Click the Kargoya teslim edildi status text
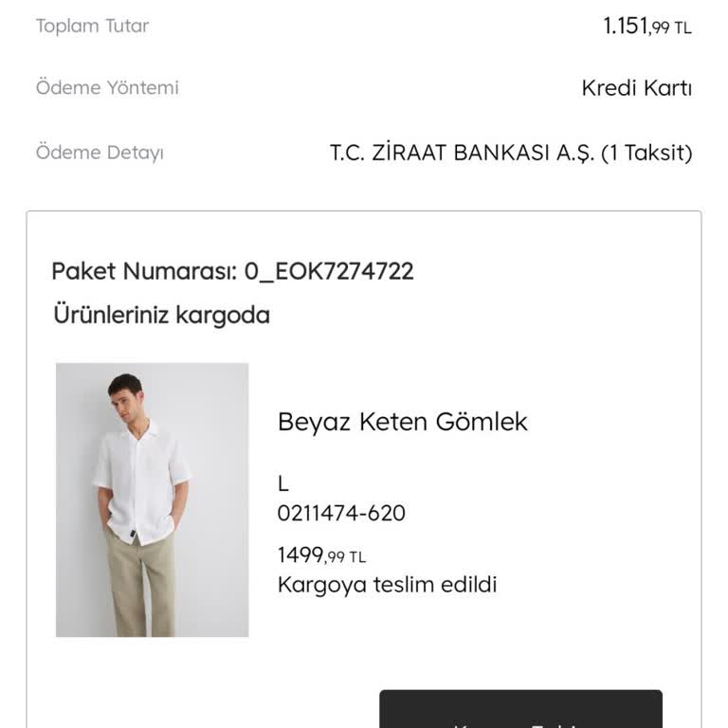The height and width of the screenshot is (728, 728). click(x=387, y=584)
